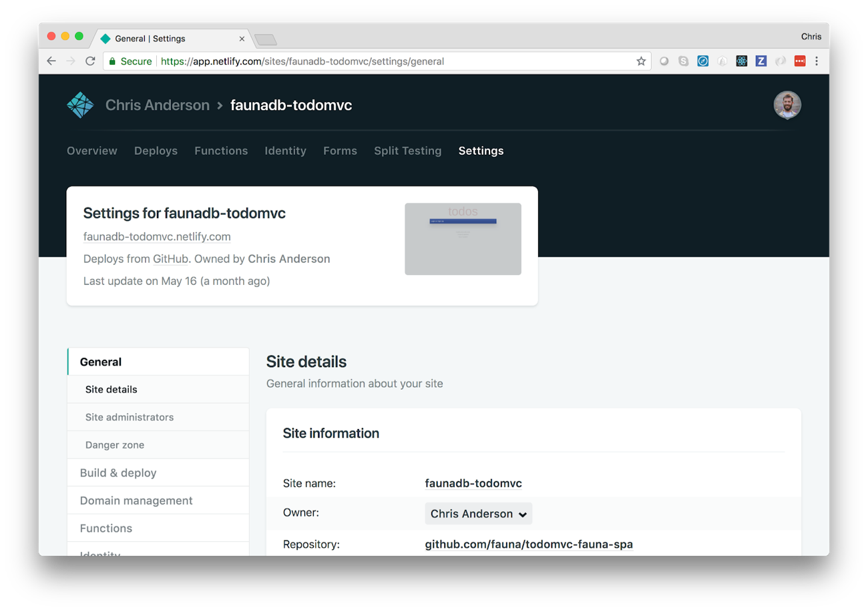Click faunadb-todomvc breadcrumb title

291,105
